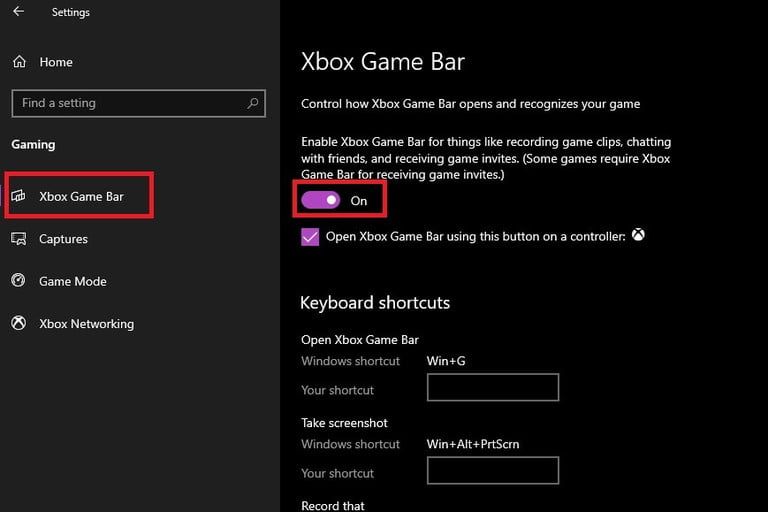
Task: Click the Keyboard shortcuts heading
Action: (375, 302)
